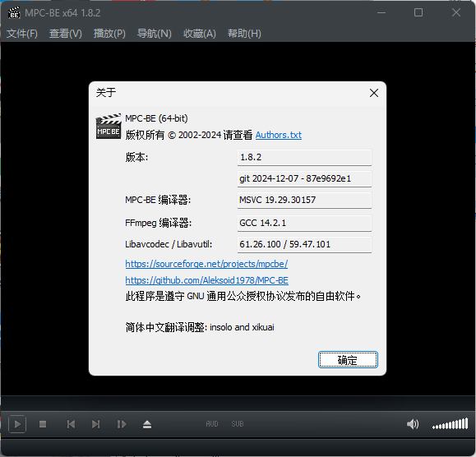The image size is (476, 457).
Task: Open the GitHub Aleksoid1978/MPC-BE link
Action: (206, 280)
